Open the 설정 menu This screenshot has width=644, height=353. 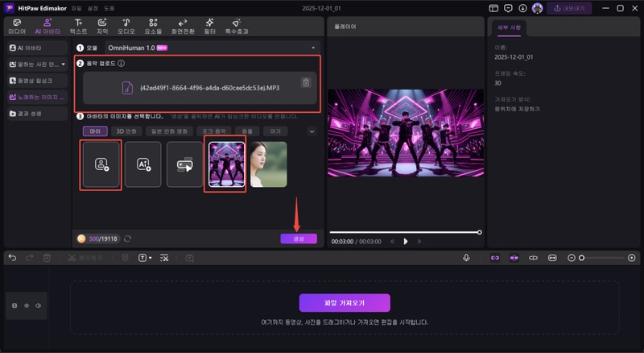coord(93,8)
